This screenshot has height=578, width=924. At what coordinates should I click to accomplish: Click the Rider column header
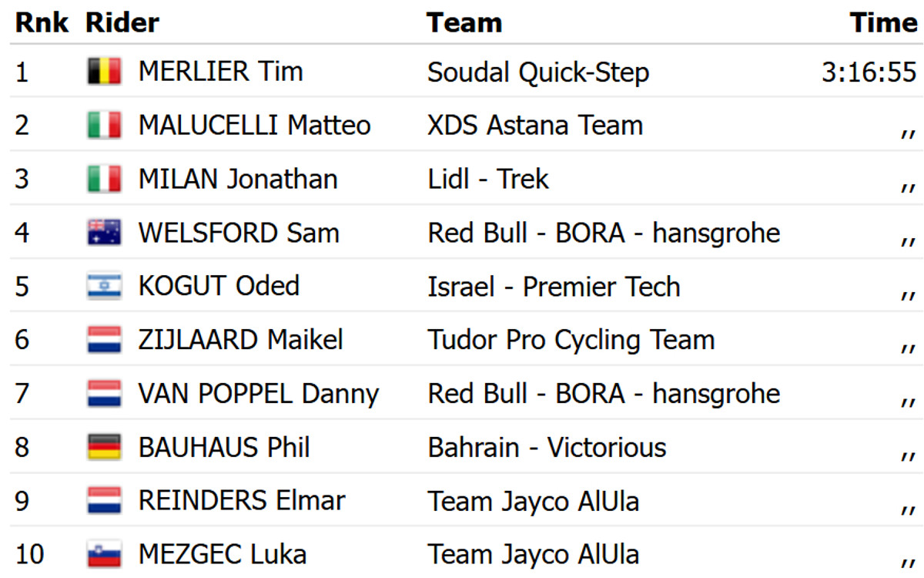[122, 22]
